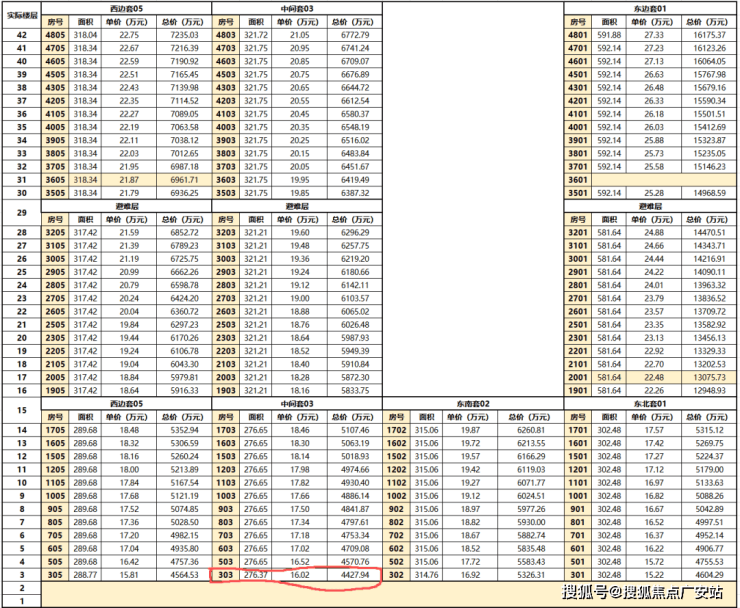The height and width of the screenshot is (608, 740).
Task: Click total price 7235.03
Action: point(184,35)
